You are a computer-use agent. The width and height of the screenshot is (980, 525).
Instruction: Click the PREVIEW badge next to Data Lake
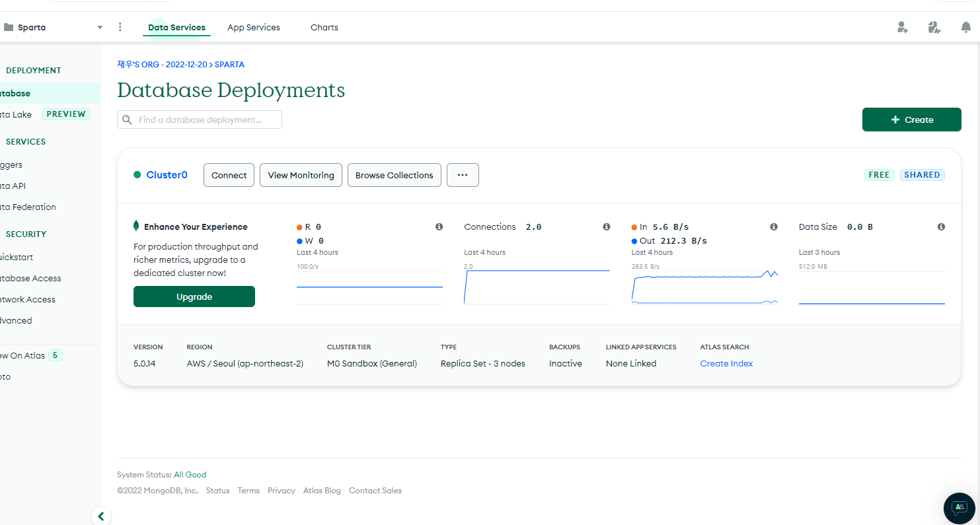66,114
